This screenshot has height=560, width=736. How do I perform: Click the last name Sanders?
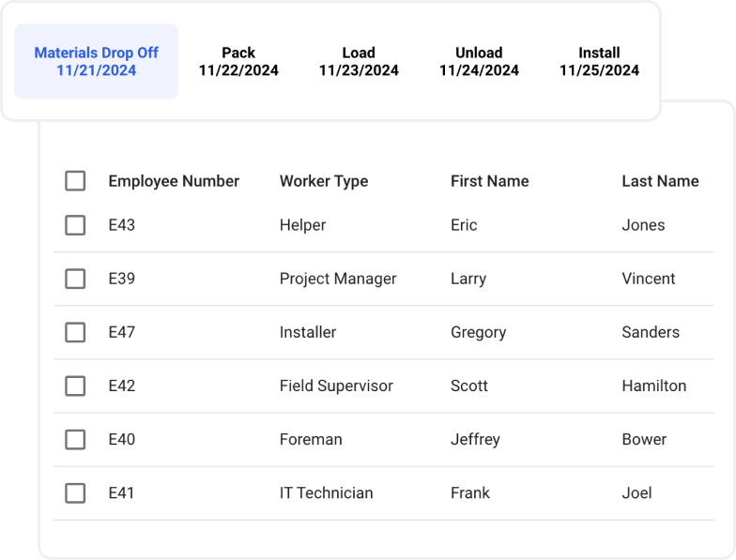651,332
